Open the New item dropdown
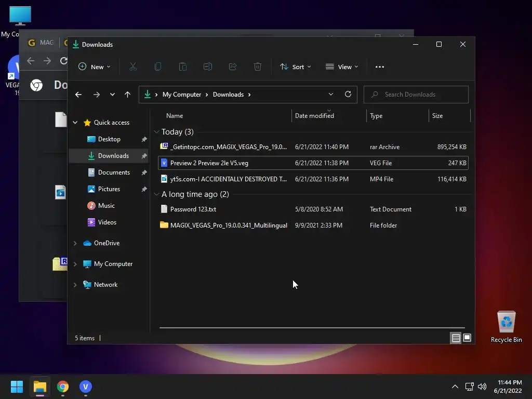This screenshot has width=532, height=399. point(95,67)
